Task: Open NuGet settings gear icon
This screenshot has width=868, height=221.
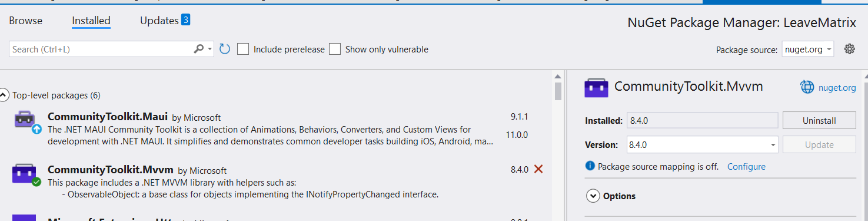Action: 849,49
